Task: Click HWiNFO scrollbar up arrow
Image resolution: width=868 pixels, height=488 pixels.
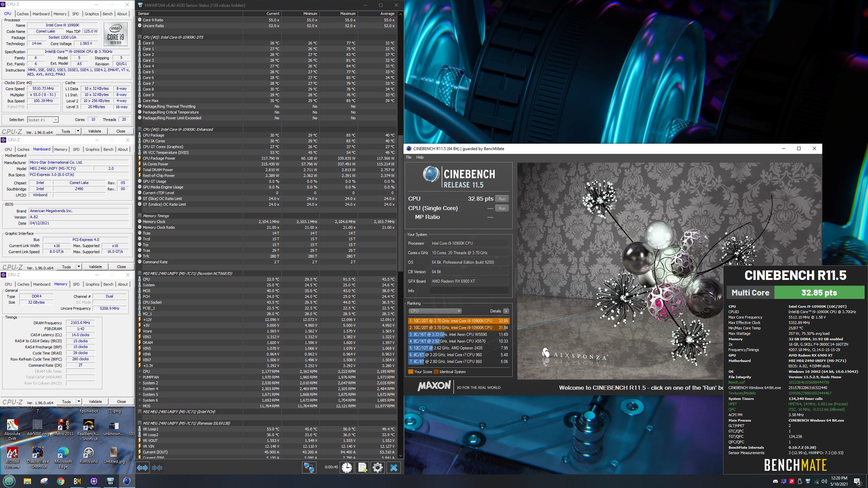Action: click(400, 14)
